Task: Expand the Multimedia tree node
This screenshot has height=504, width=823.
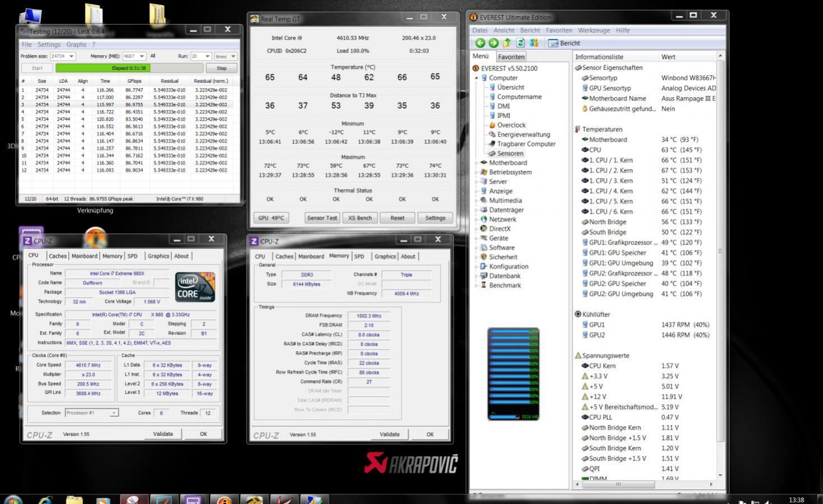Action: click(x=476, y=200)
